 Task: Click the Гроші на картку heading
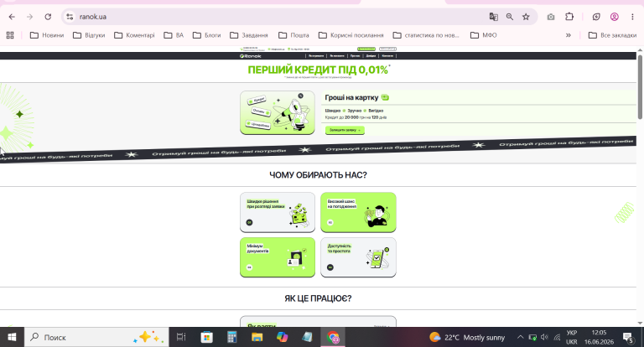[351, 98]
